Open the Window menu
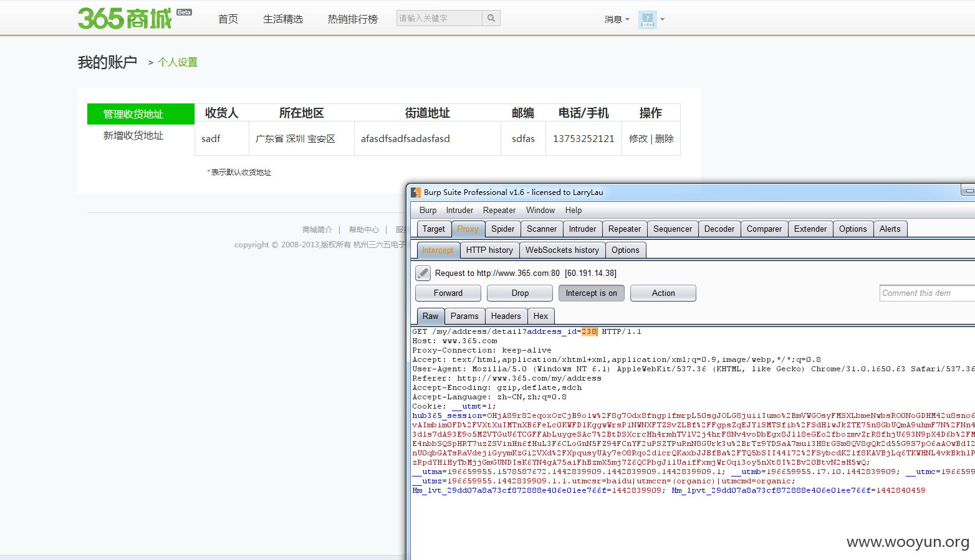 [540, 211]
